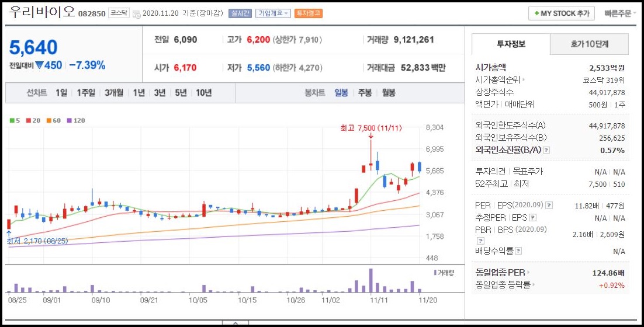Screen dimensions: 644x327
Task: Open the 빠른주문 dropdown
Action: (621, 13)
